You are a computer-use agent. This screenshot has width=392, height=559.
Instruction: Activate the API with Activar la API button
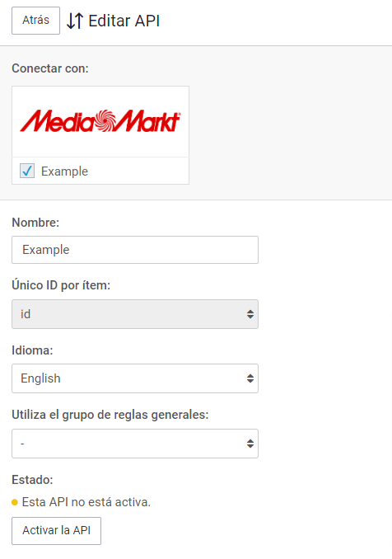pyautogui.click(x=56, y=530)
